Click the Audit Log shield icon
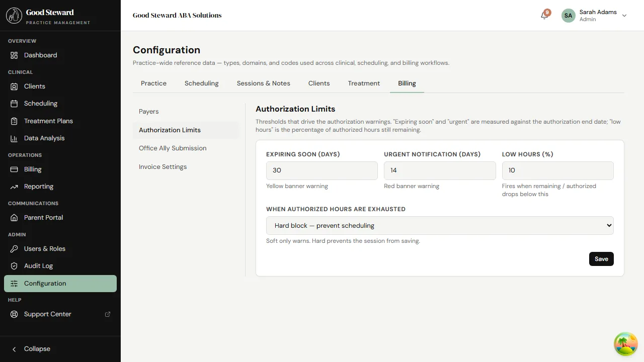Image resolution: width=644 pixels, height=362 pixels. click(x=15, y=265)
